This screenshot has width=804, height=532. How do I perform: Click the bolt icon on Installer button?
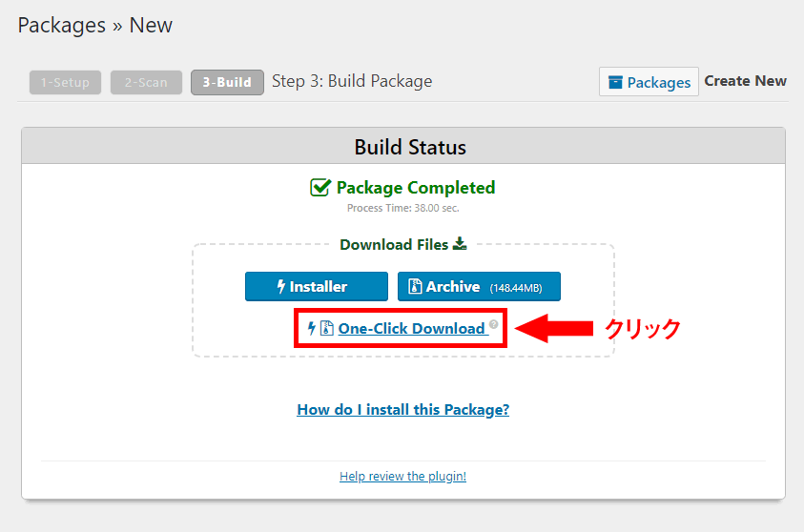pyautogui.click(x=281, y=286)
